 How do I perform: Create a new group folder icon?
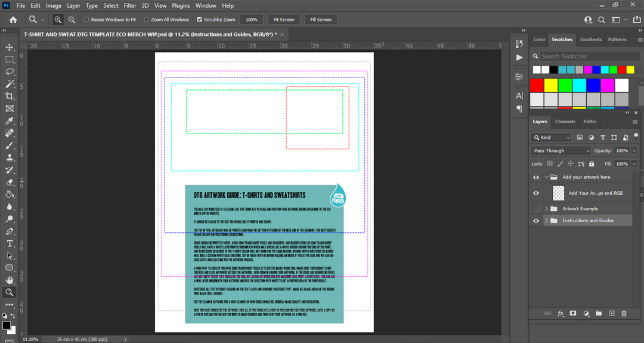pyautogui.click(x=599, y=313)
